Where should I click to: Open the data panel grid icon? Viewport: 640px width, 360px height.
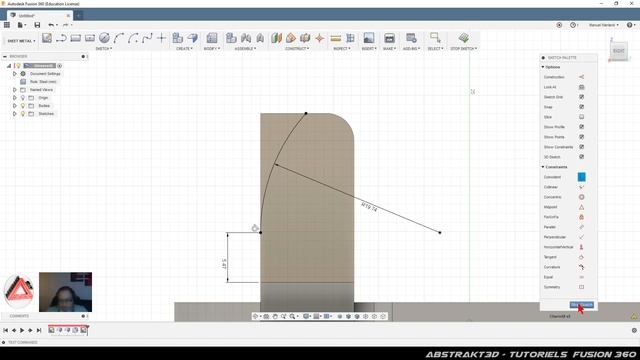tap(7, 25)
